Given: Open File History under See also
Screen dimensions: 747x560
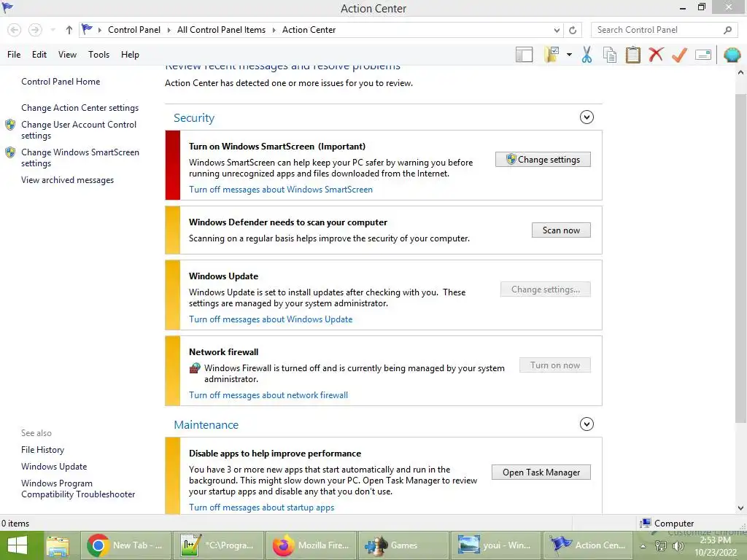Looking at the screenshot, I should click(x=42, y=450).
